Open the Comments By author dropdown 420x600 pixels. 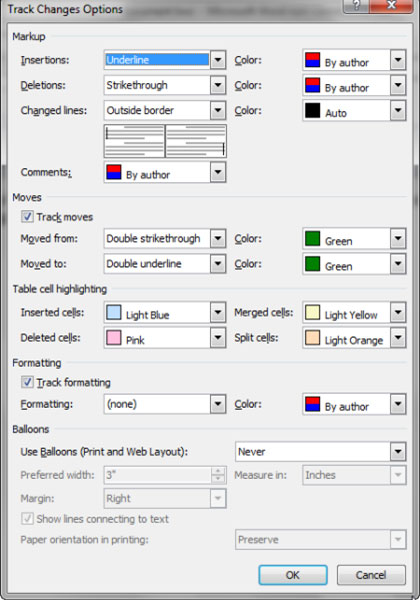pyautogui.click(x=218, y=172)
